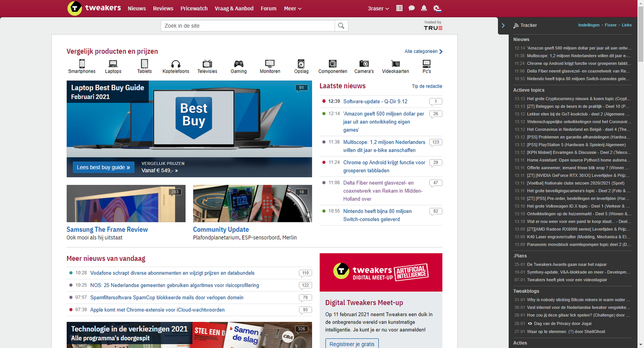Open notifications bell icon
644x348 pixels.
pyautogui.click(x=424, y=8)
